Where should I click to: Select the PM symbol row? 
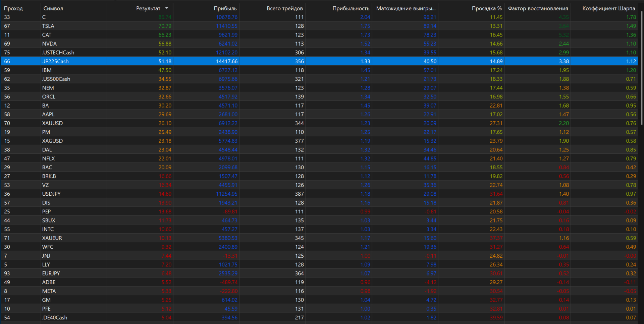(x=319, y=132)
